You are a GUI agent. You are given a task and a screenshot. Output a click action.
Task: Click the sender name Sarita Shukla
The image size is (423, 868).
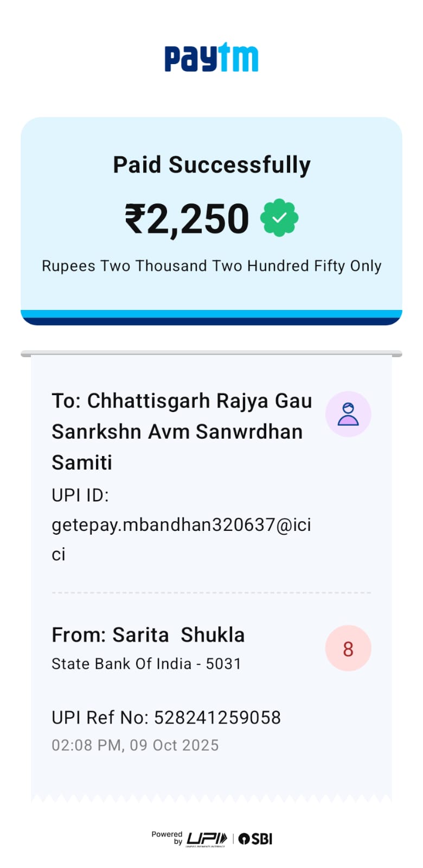point(148,635)
